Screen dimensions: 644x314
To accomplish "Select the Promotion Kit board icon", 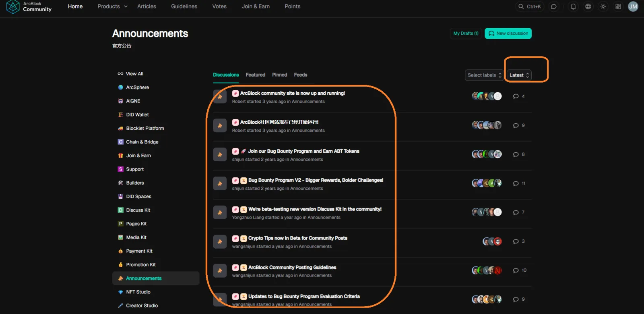I will tap(120, 265).
